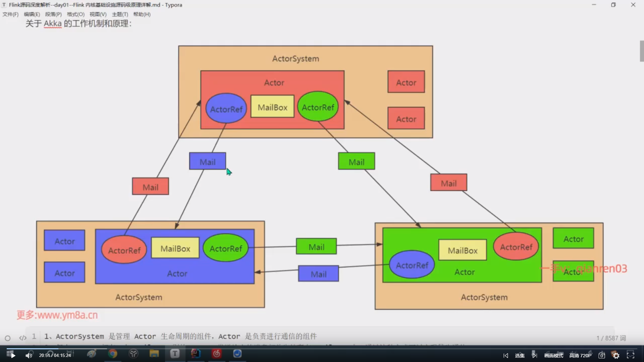Toggle Typora source code mode
Viewport: 644px width, 362px height.
(22, 338)
